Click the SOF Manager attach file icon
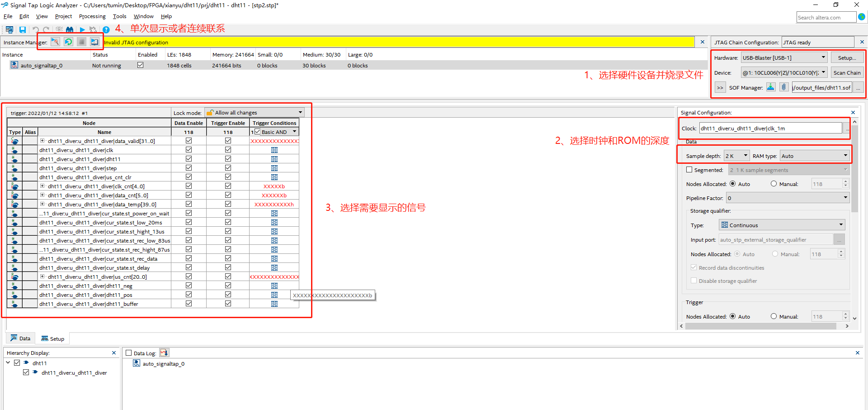The height and width of the screenshot is (410, 868). tap(784, 87)
